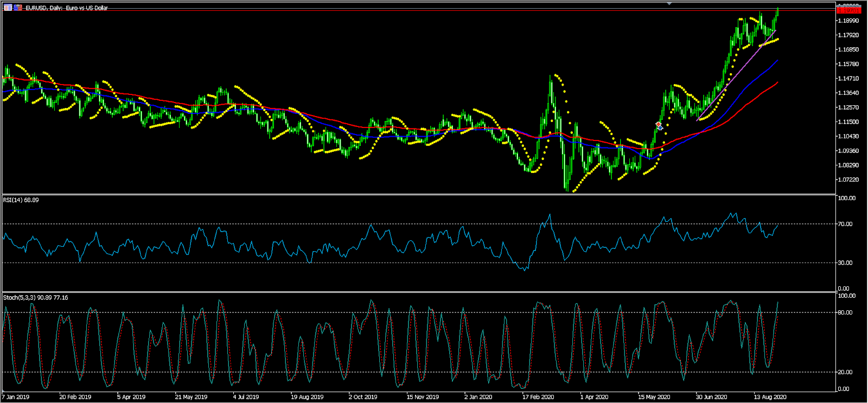Click the Stochastic 20.00 level label
Image resolution: width=868 pixels, height=403 pixels.
845,372
